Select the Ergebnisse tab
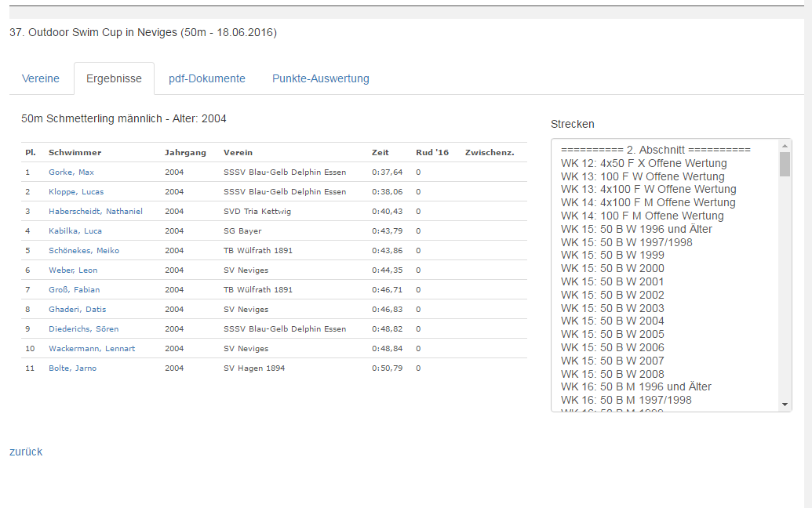The image size is (812, 508). (x=114, y=78)
